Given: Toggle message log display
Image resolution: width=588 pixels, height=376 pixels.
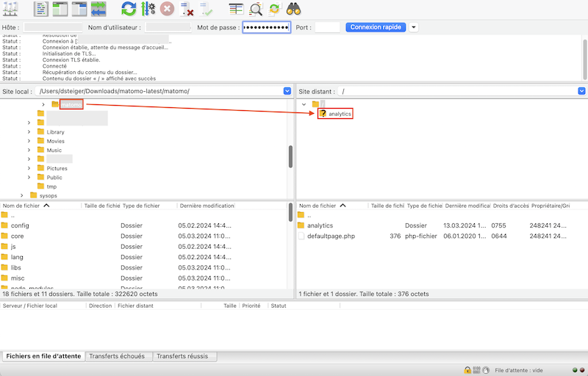Looking at the screenshot, I should [x=41, y=9].
